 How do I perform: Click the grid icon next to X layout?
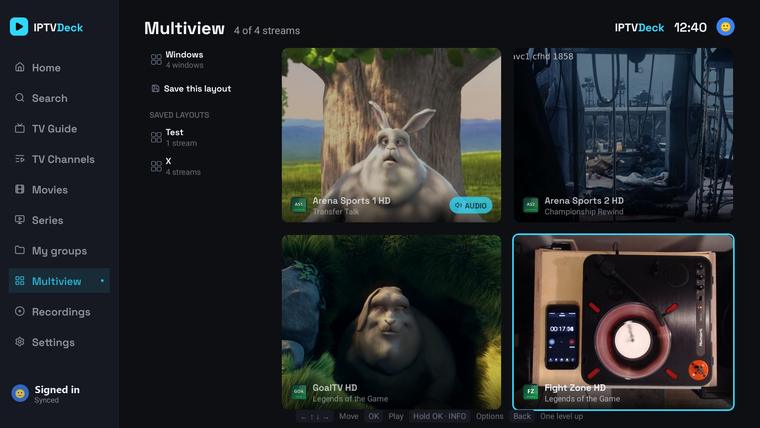[x=156, y=166]
